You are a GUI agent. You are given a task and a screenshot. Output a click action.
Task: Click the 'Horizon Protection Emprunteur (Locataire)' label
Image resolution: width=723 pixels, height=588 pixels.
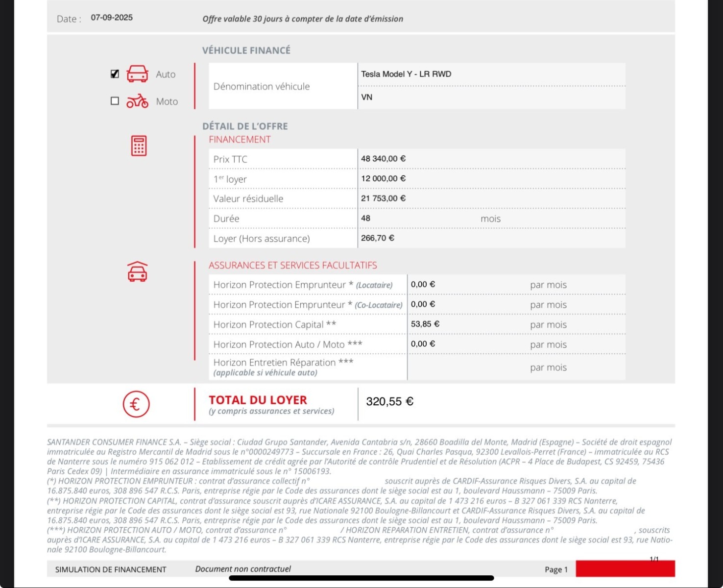point(303,285)
